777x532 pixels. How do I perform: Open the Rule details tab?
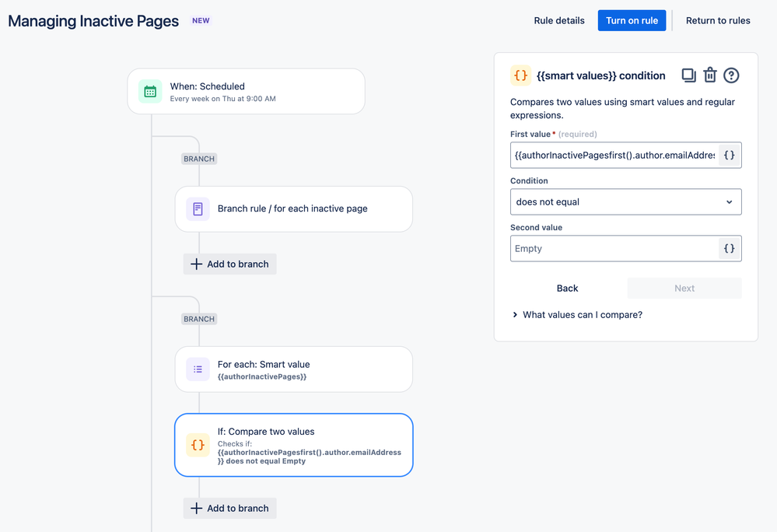click(x=559, y=20)
